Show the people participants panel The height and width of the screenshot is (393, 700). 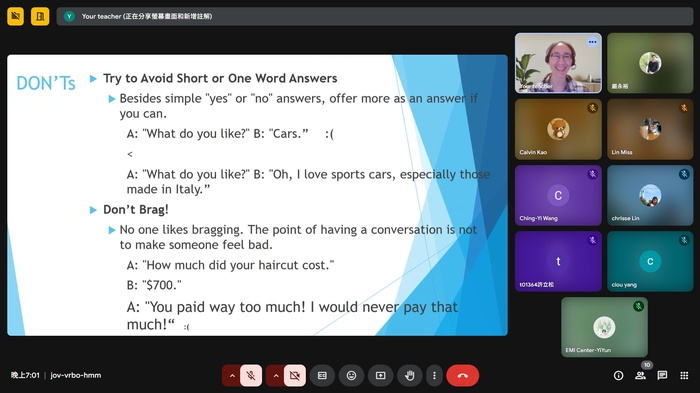click(x=640, y=376)
